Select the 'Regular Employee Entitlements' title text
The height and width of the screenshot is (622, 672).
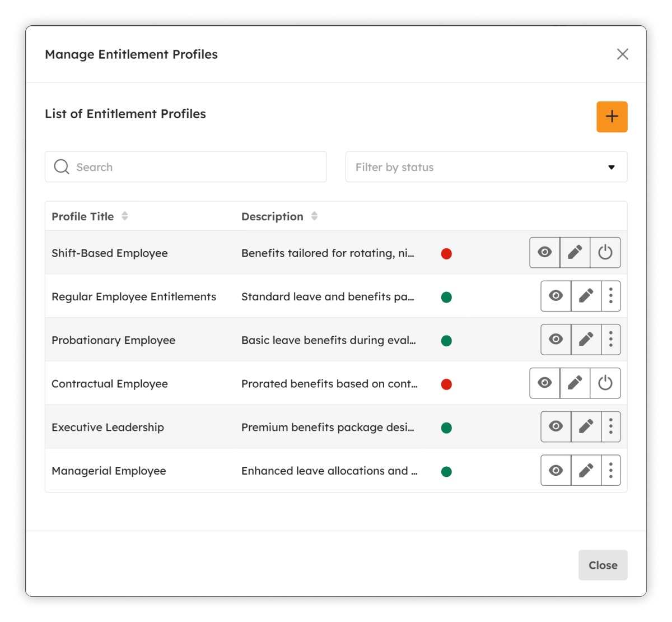(x=134, y=297)
